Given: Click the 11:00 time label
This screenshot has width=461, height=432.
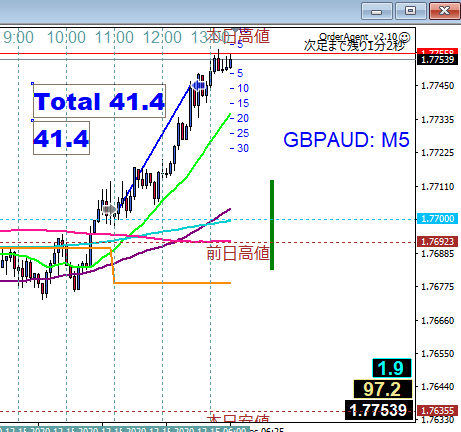Looking at the screenshot, I should (114, 37).
